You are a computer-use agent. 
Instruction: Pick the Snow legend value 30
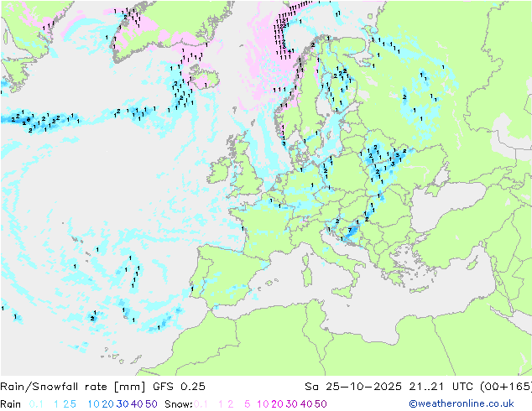coord(292,404)
